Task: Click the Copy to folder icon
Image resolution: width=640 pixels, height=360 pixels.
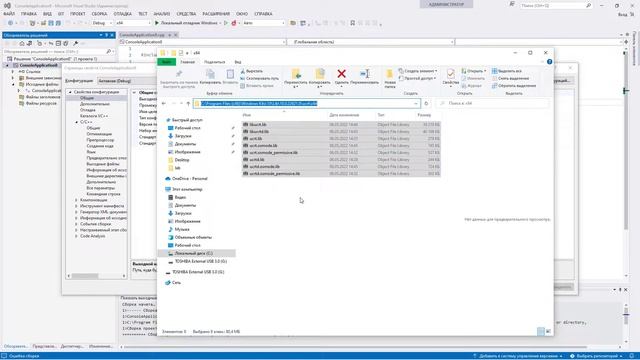Action: point(320,74)
